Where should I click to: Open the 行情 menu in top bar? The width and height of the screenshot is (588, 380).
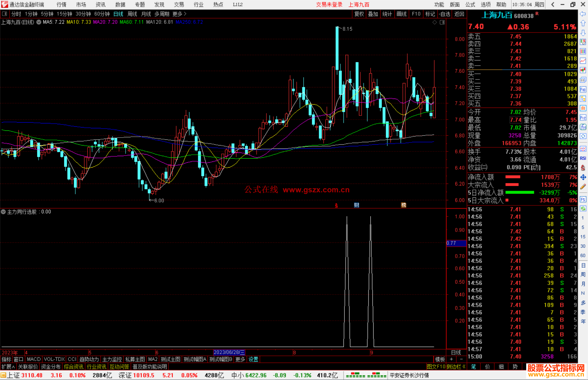click(62, 5)
